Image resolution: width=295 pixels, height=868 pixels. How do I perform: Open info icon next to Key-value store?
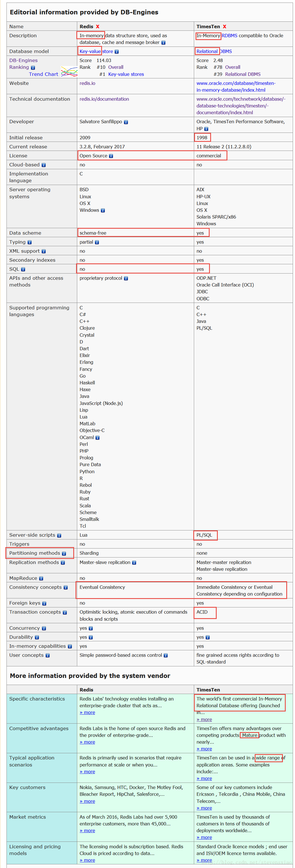pos(117,52)
